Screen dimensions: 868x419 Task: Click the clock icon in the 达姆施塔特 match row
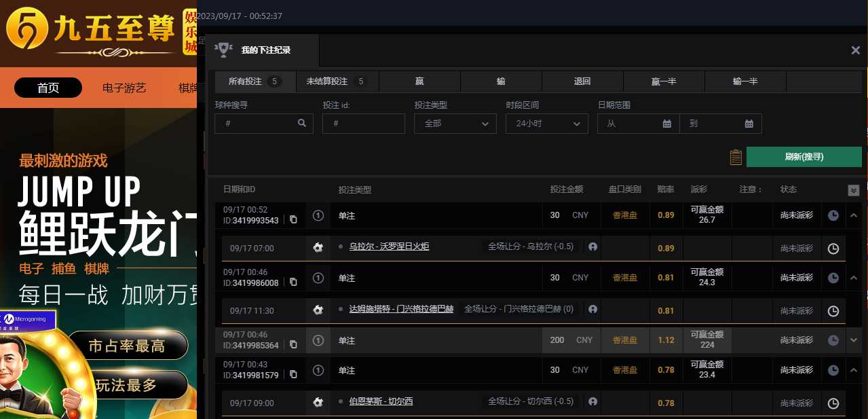[x=833, y=311]
